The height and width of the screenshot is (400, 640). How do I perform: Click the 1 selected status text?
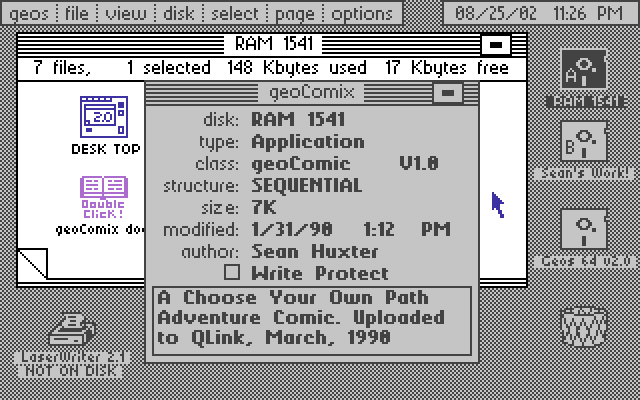tap(168, 68)
